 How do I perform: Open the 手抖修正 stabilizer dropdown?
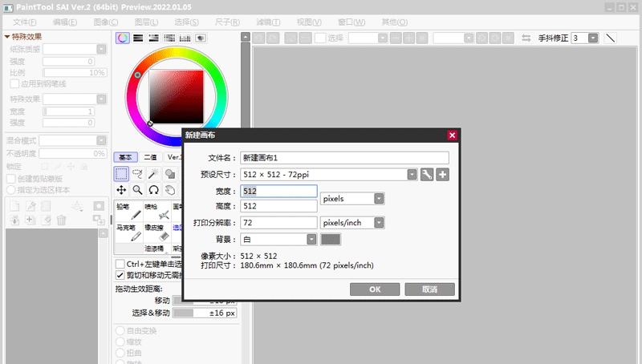click(x=593, y=38)
